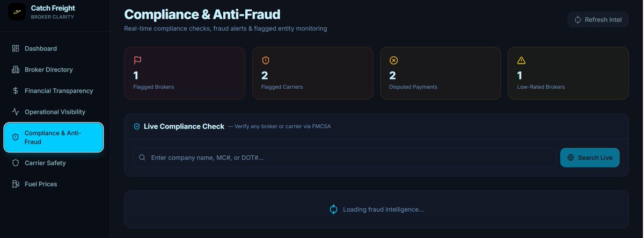
Task: Focus the company name, MC#, DOT# field
Action: click(x=345, y=157)
